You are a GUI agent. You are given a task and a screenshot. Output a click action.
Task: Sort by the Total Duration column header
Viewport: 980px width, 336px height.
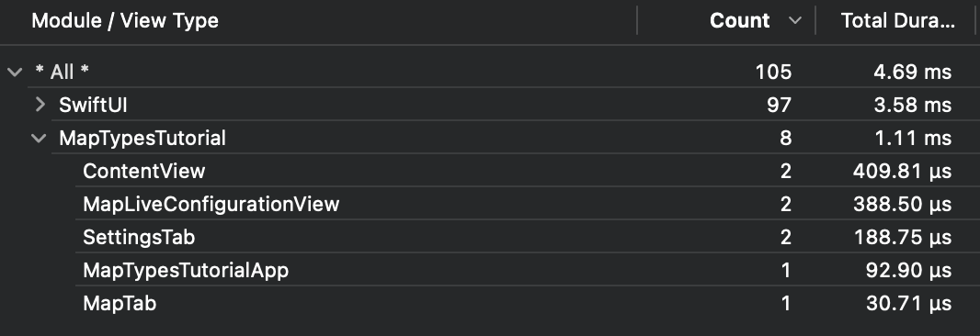point(897,20)
